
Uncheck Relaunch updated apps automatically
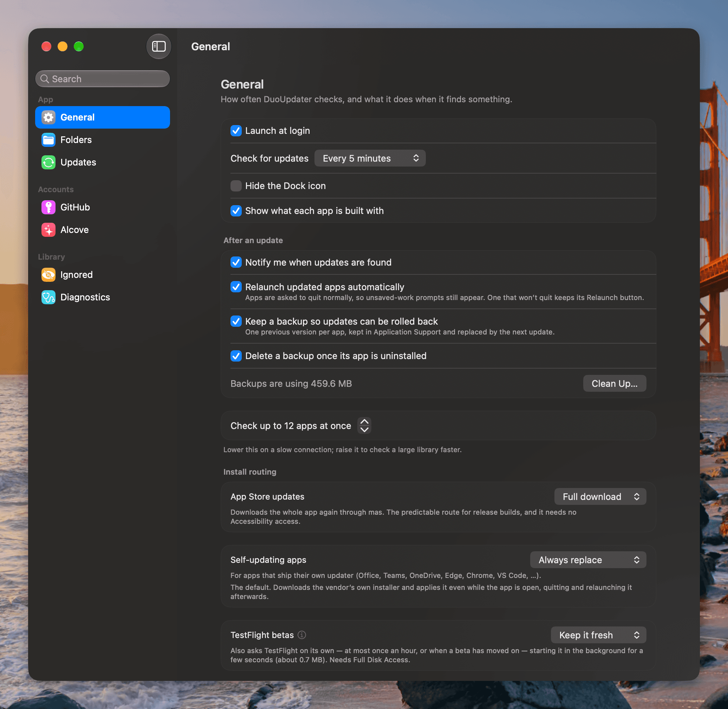click(x=236, y=287)
